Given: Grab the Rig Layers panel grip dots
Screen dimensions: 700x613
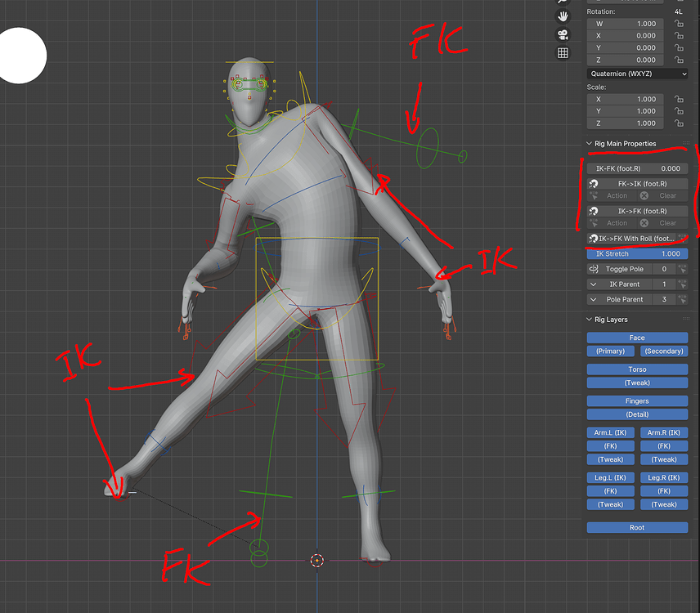Looking at the screenshot, I should point(686,319).
